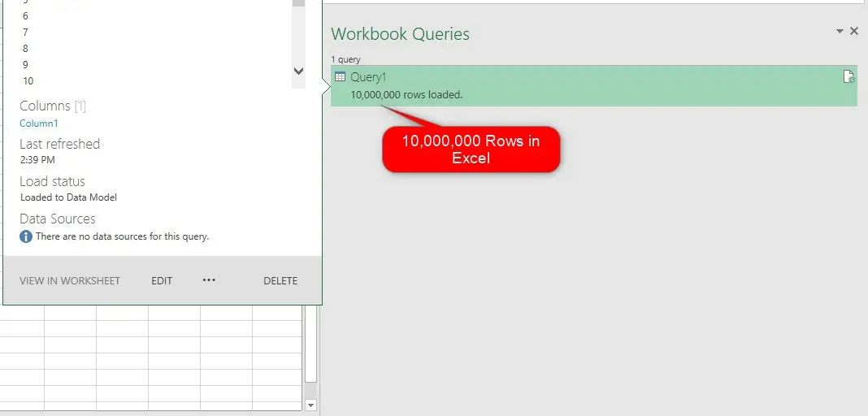Click the red '10,000,000 Rows in Excel' callout
Screen dimensions: 868x416
point(471,149)
